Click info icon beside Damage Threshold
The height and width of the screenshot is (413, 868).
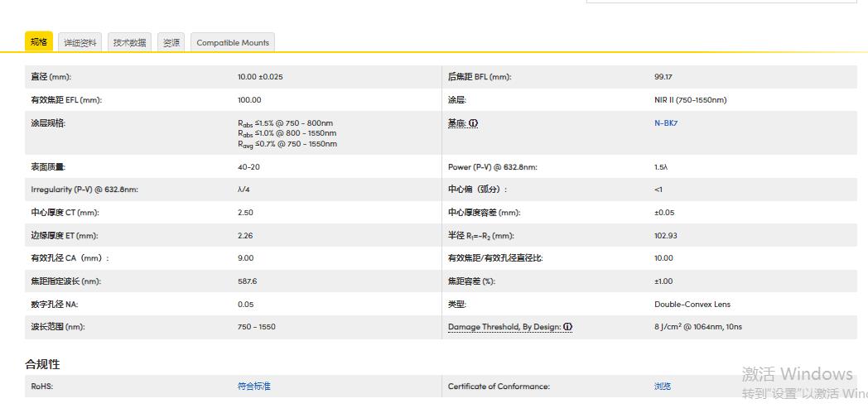tap(568, 327)
